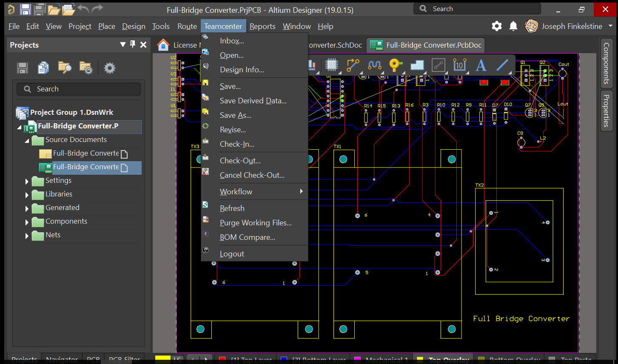Expand the Components folder

pyautogui.click(x=27, y=222)
